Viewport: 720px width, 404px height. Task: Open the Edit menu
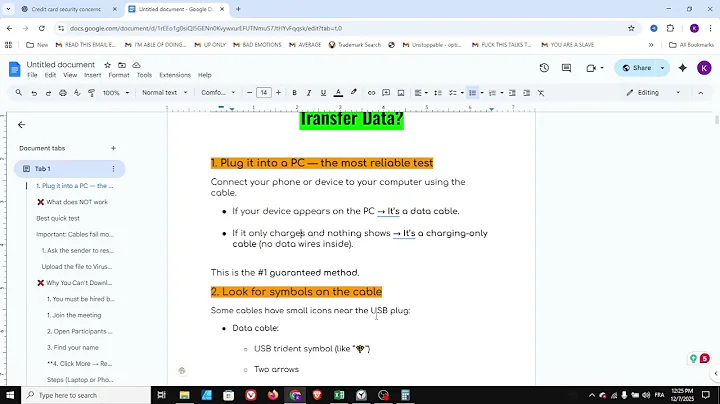pyautogui.click(x=50, y=75)
